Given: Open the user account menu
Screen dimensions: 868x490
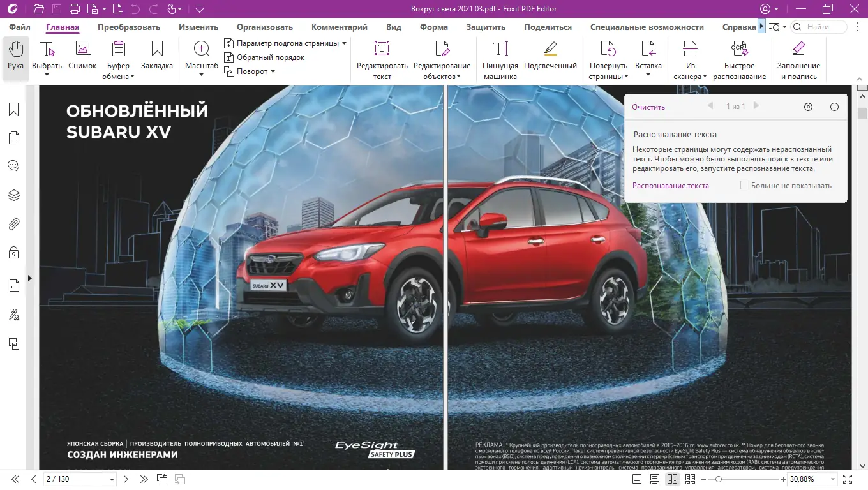Looking at the screenshot, I should [769, 9].
